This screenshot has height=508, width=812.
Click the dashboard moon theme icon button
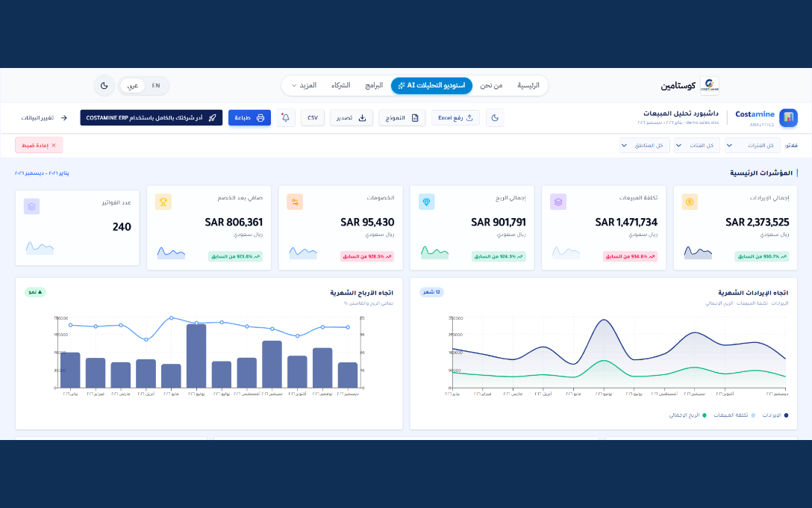pyautogui.click(x=495, y=118)
